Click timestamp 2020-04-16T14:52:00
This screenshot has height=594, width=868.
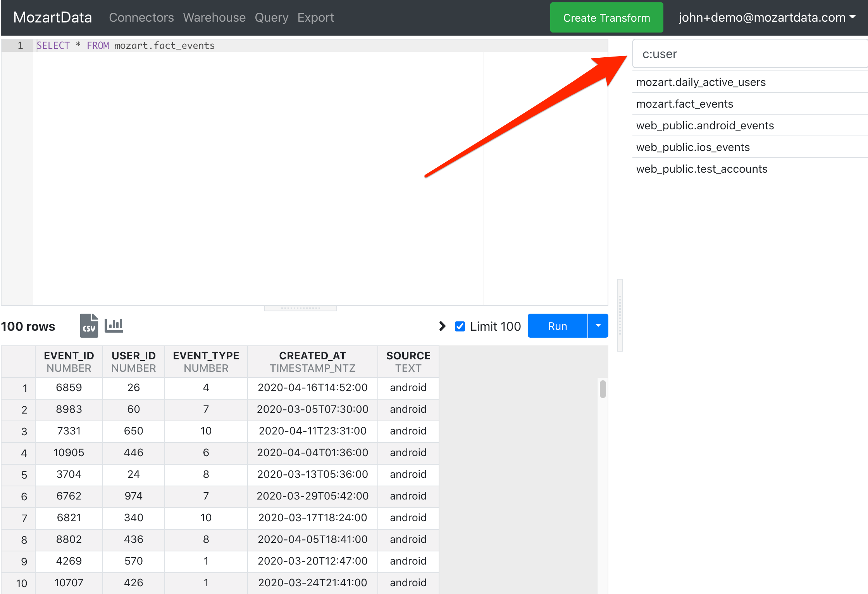click(x=313, y=388)
